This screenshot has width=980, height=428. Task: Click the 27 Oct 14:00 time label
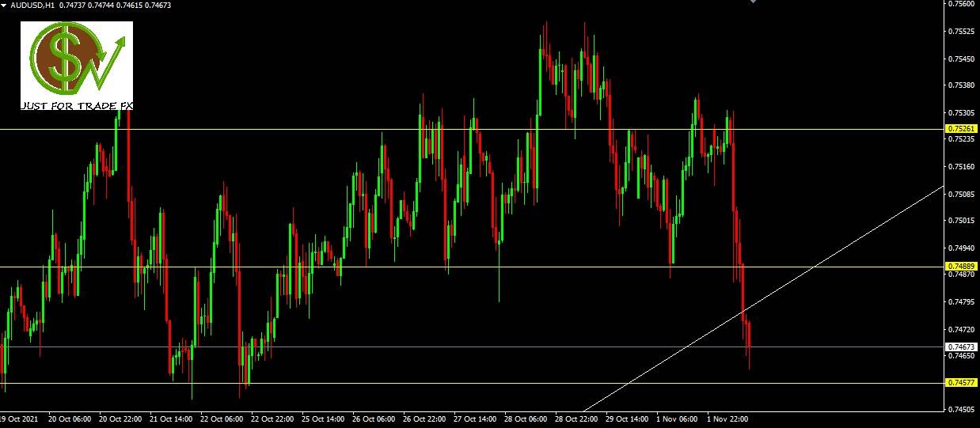click(x=475, y=419)
